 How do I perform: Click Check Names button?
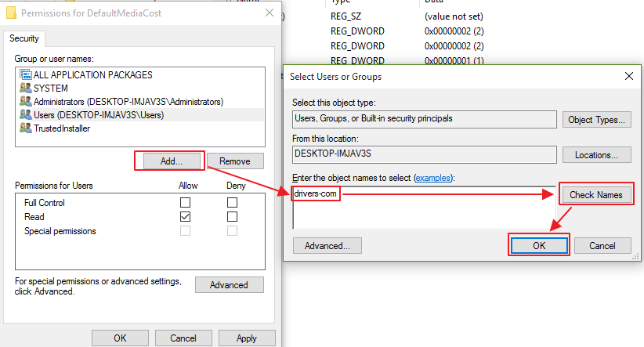[x=596, y=194]
